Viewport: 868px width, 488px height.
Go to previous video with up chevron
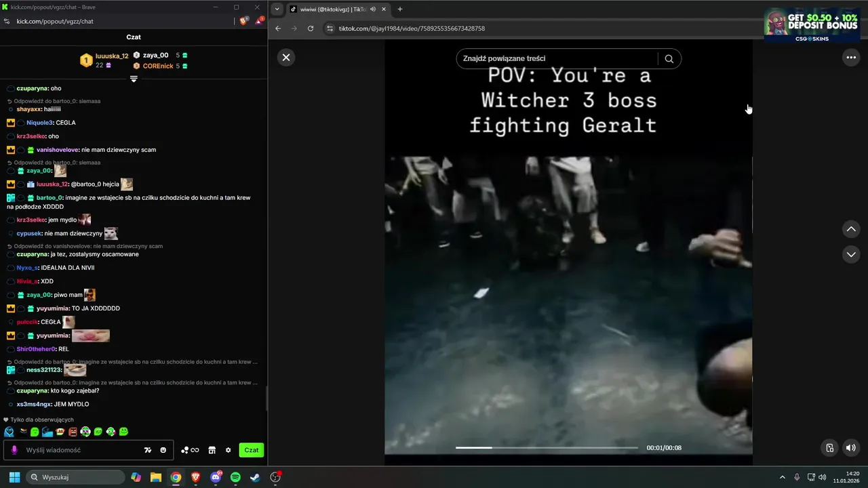(851, 229)
